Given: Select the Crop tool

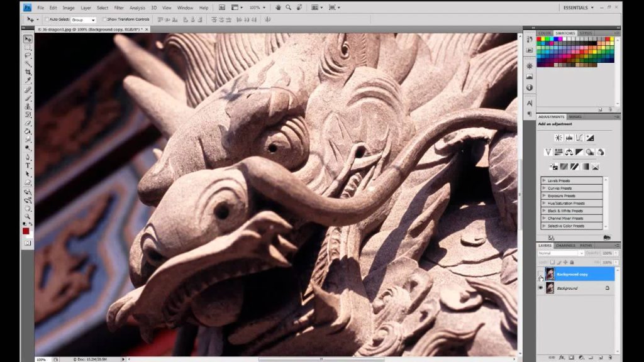Looking at the screenshot, I should pyautogui.click(x=28, y=72).
